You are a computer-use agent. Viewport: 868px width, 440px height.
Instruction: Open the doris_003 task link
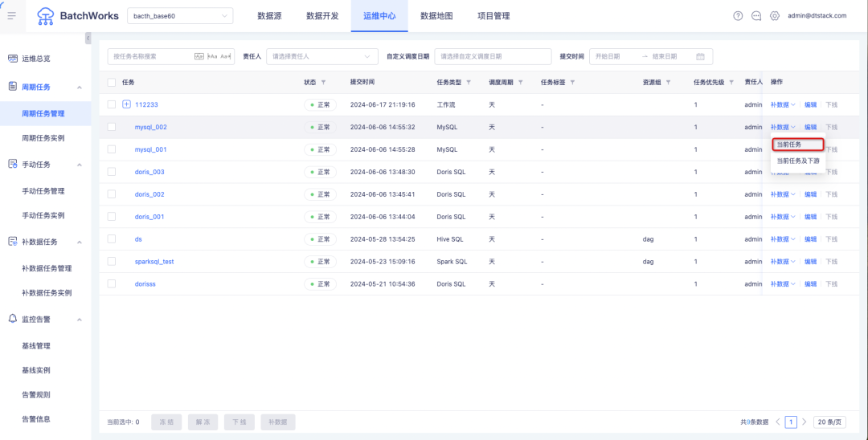pyautogui.click(x=149, y=172)
